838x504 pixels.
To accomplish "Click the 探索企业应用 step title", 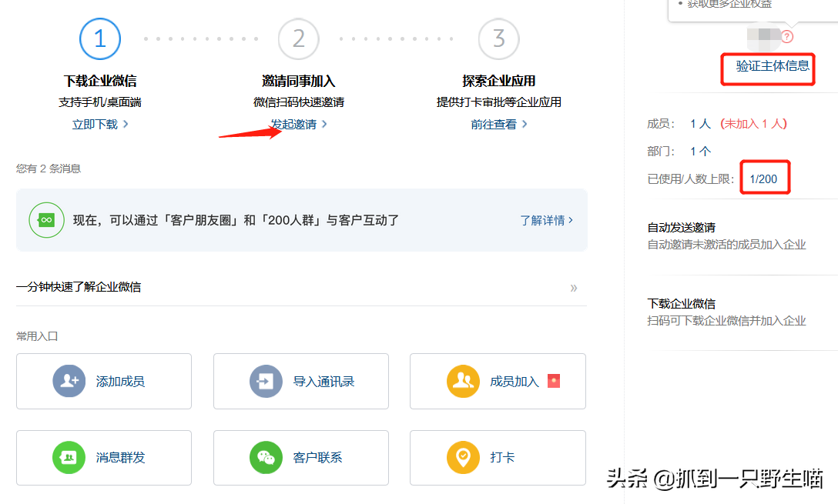I will pos(498,81).
